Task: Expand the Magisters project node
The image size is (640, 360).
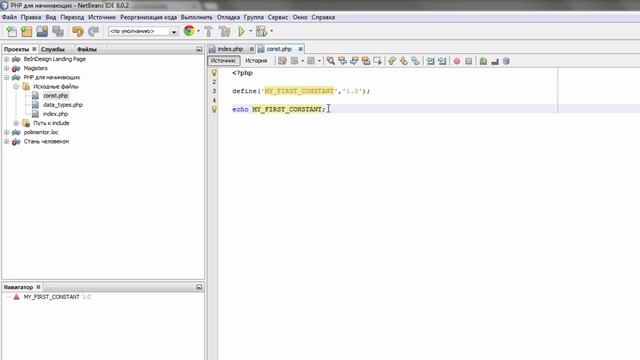Action: tap(7, 68)
